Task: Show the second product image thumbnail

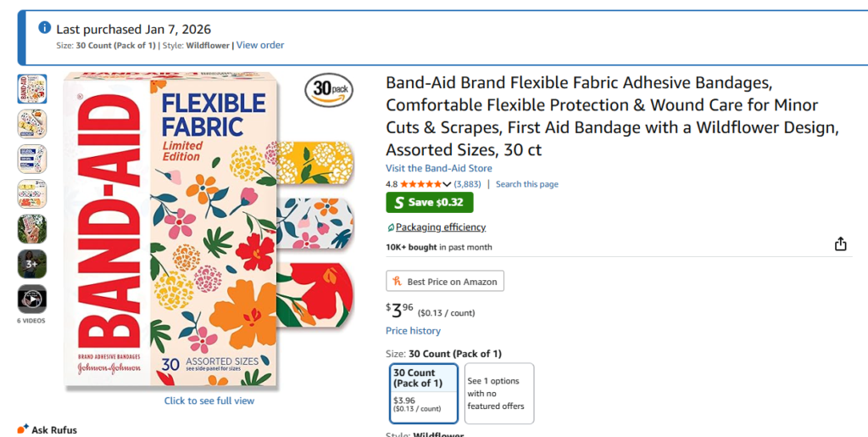Action: click(32, 124)
